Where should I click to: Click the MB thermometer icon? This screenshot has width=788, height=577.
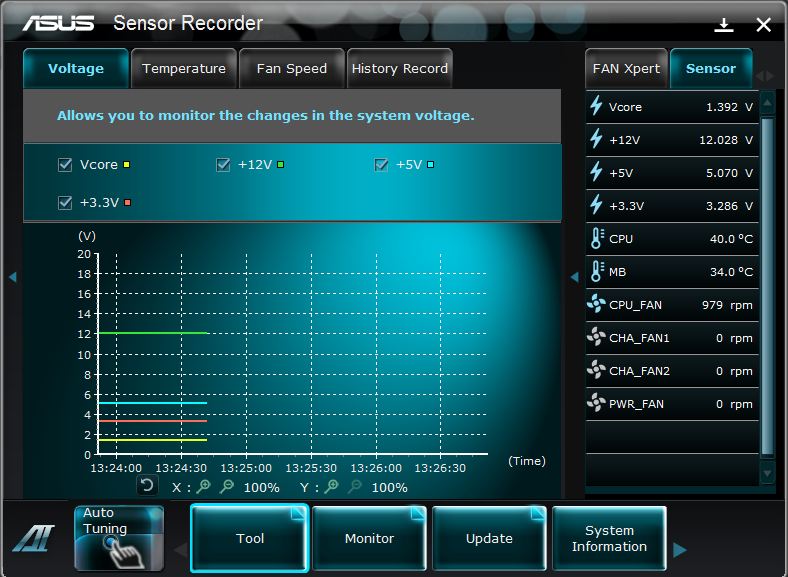coord(597,271)
